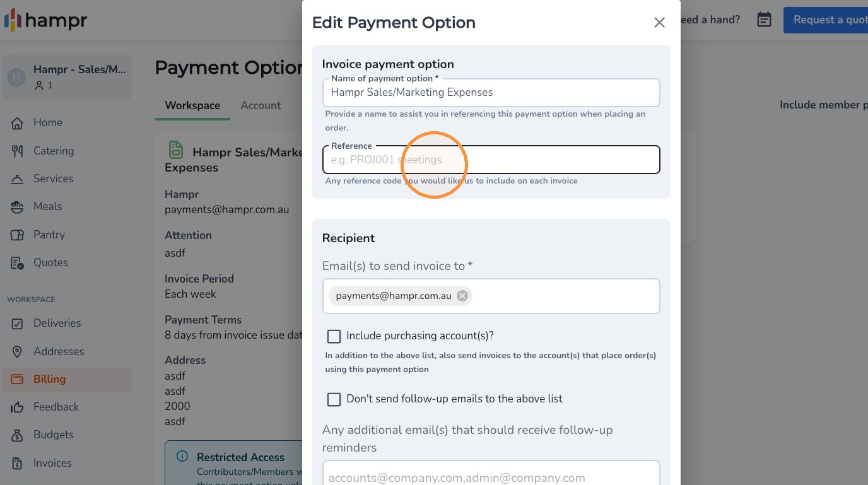This screenshot has height=485, width=868.
Task: Click the Home house icon
Action: pyautogui.click(x=18, y=123)
